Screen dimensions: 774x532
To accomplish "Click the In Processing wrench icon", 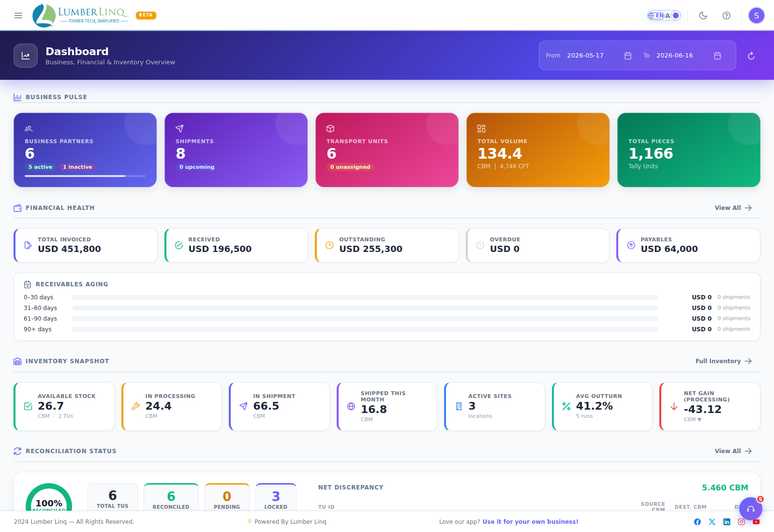I will pyautogui.click(x=136, y=406).
